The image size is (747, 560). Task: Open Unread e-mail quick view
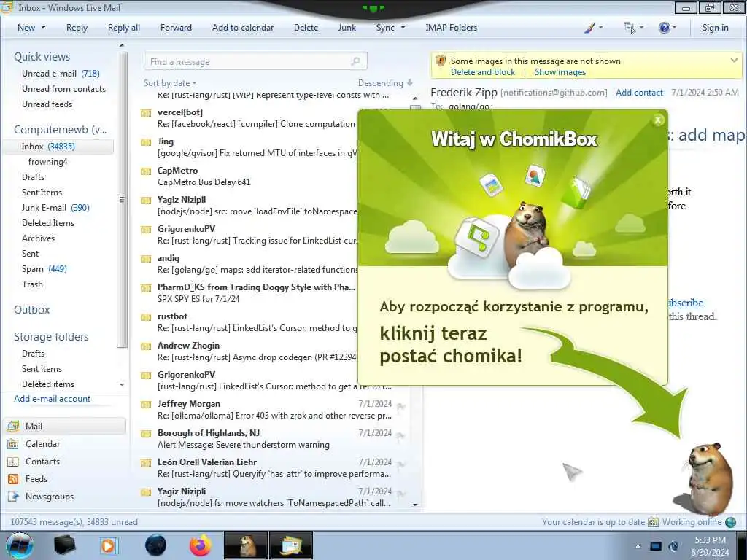(x=61, y=74)
